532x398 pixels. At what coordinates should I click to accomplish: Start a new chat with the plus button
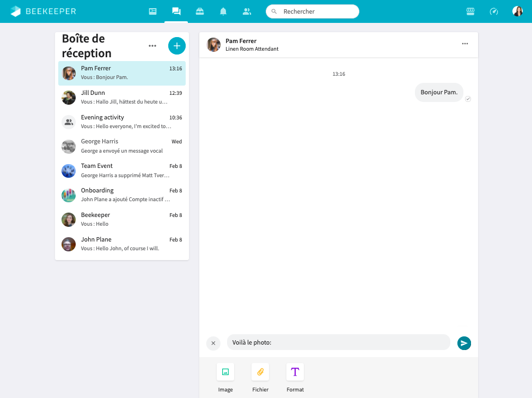click(176, 46)
